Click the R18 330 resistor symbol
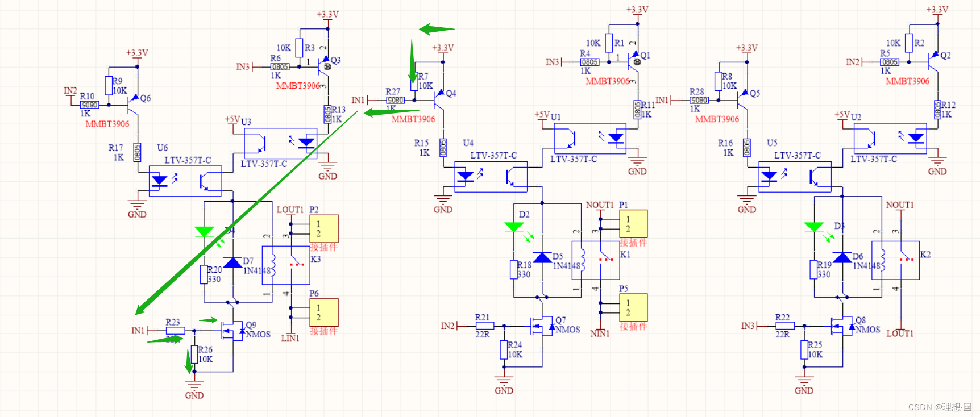The width and height of the screenshot is (980, 417). click(x=513, y=270)
